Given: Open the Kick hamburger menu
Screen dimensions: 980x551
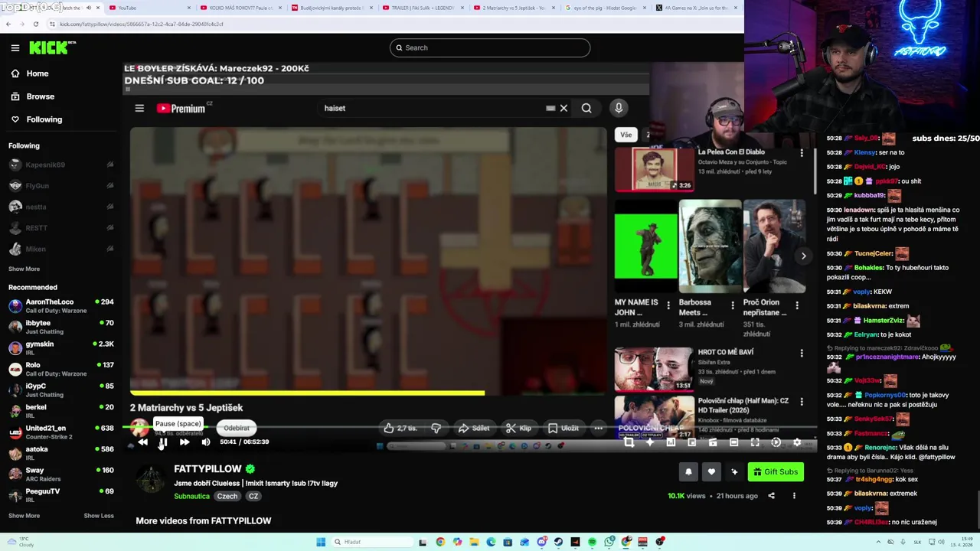Looking at the screenshot, I should click(x=15, y=47).
